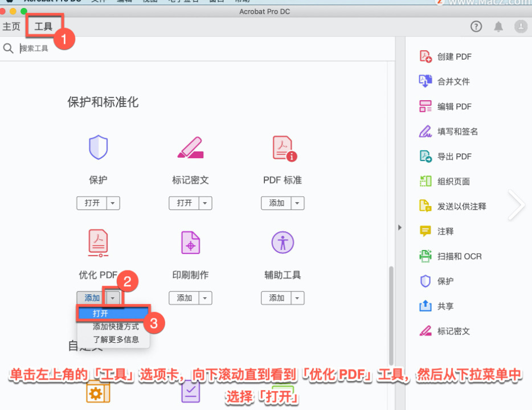Open the help question mark icon
This screenshot has width=532, height=410.
point(476,26)
